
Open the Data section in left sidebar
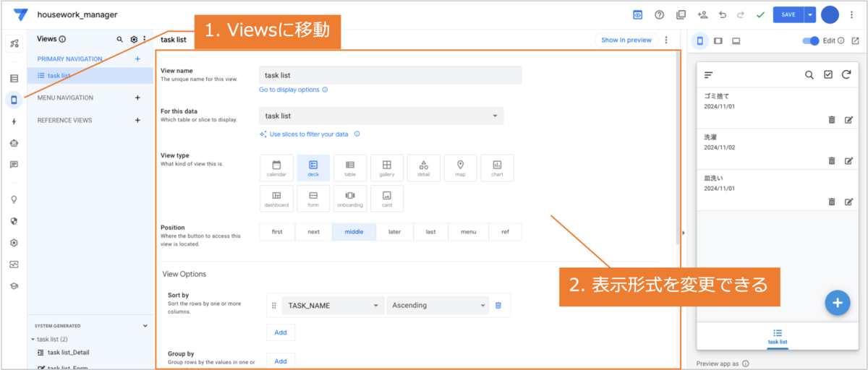coord(14,78)
